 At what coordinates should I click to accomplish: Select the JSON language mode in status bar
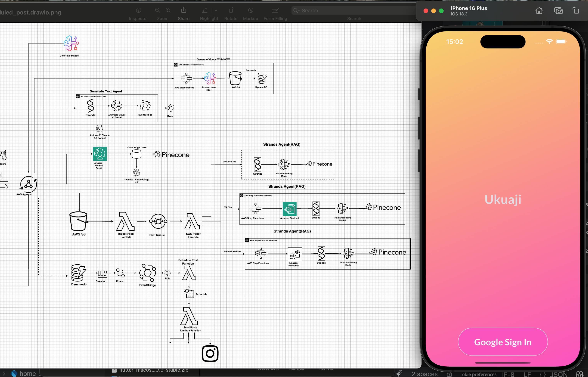(x=559, y=374)
